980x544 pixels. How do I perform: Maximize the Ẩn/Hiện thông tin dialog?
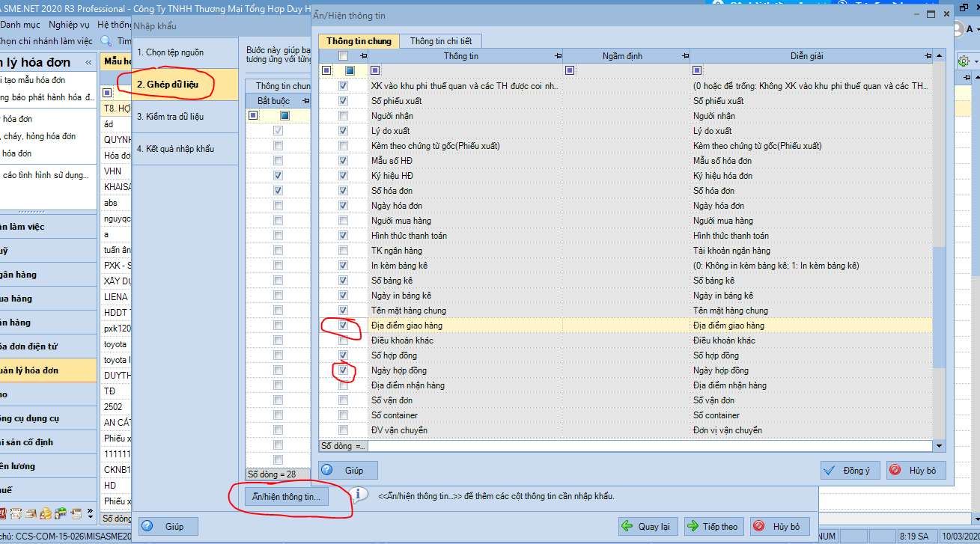tap(931, 14)
